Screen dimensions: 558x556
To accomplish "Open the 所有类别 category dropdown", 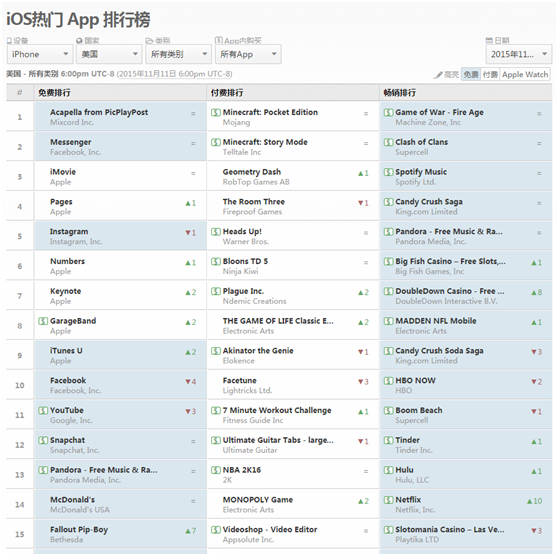I will [x=179, y=54].
